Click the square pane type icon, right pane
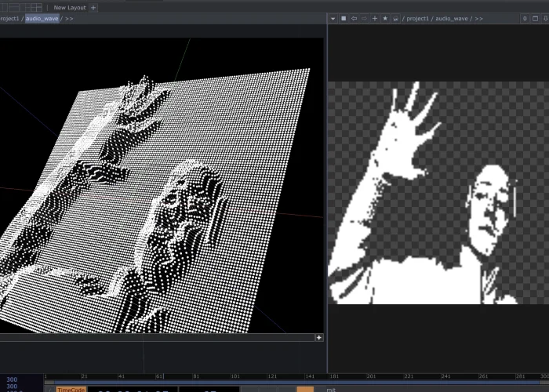549x392 pixels. pyautogui.click(x=344, y=19)
